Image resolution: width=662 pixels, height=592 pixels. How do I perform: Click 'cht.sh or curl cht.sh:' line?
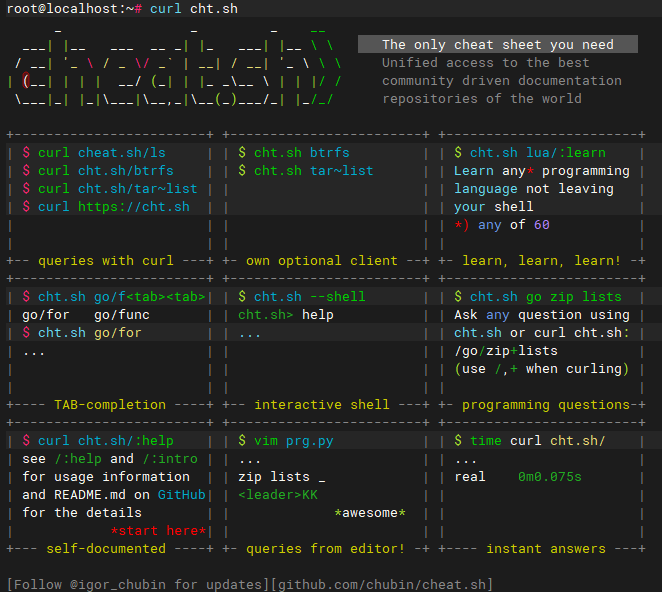tap(542, 333)
